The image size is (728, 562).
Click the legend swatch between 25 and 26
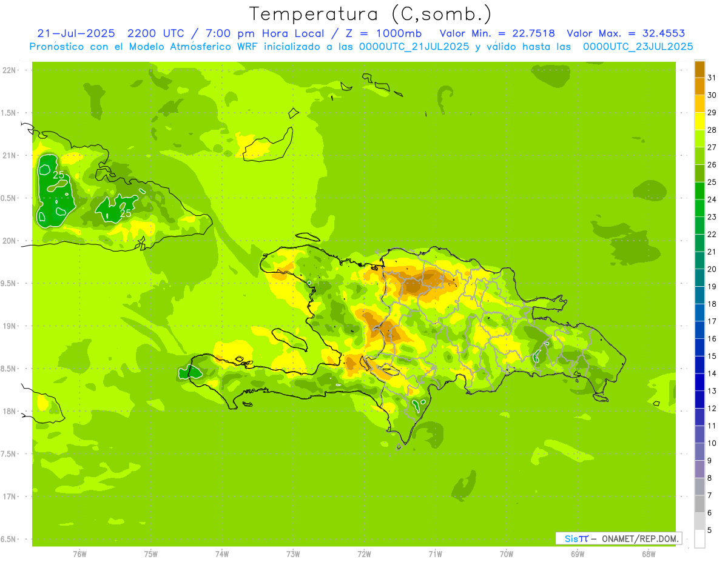tap(699, 173)
